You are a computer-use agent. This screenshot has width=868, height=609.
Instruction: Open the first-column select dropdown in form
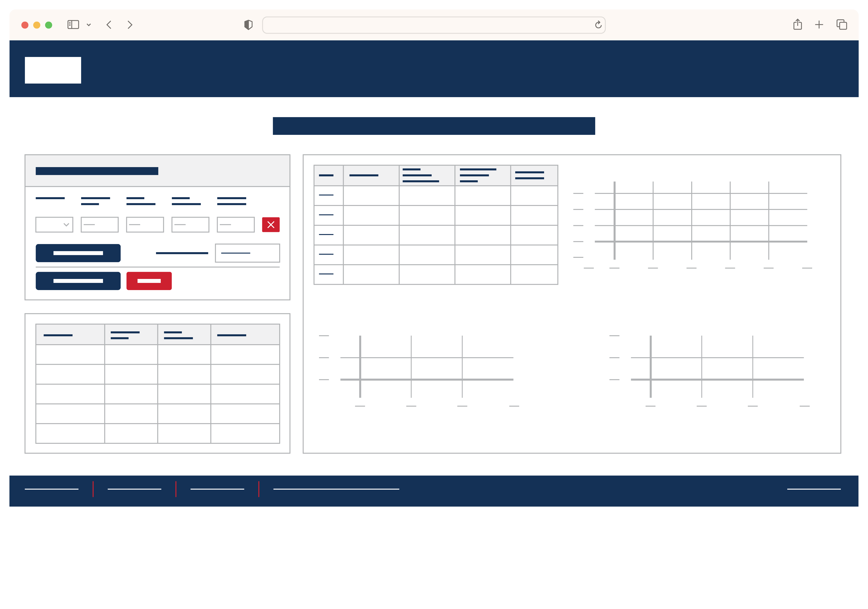click(54, 225)
